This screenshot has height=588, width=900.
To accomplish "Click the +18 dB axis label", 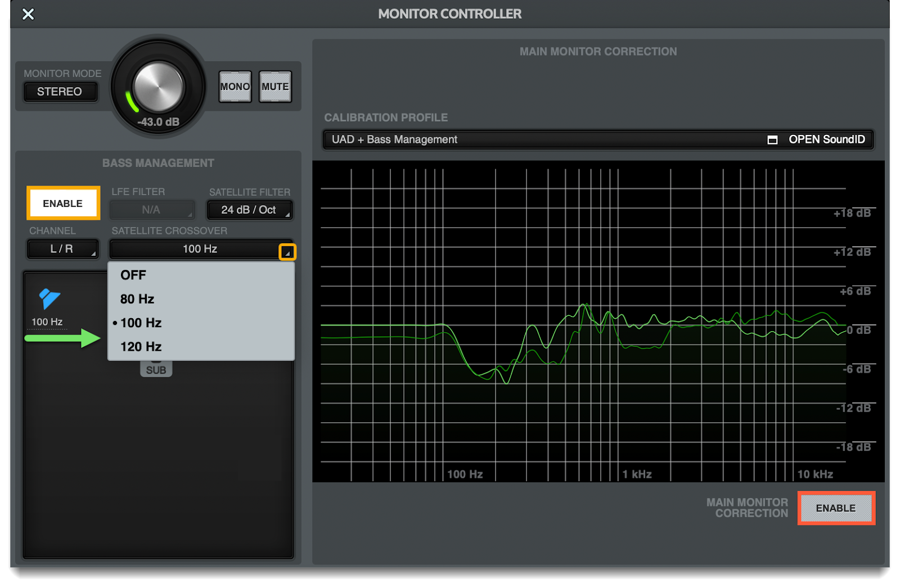I will pos(852,213).
